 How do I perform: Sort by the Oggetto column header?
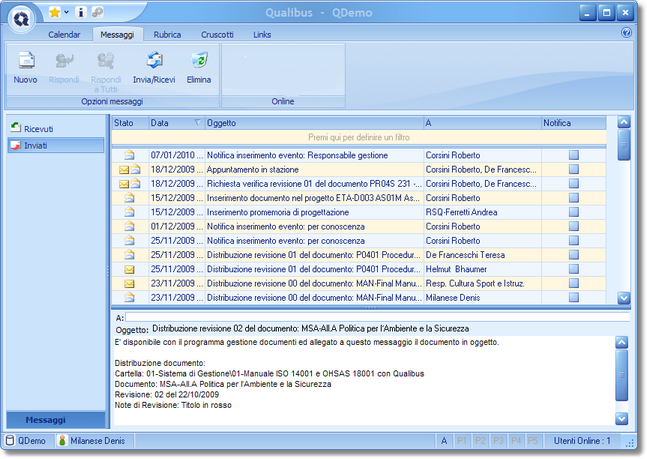click(x=314, y=123)
